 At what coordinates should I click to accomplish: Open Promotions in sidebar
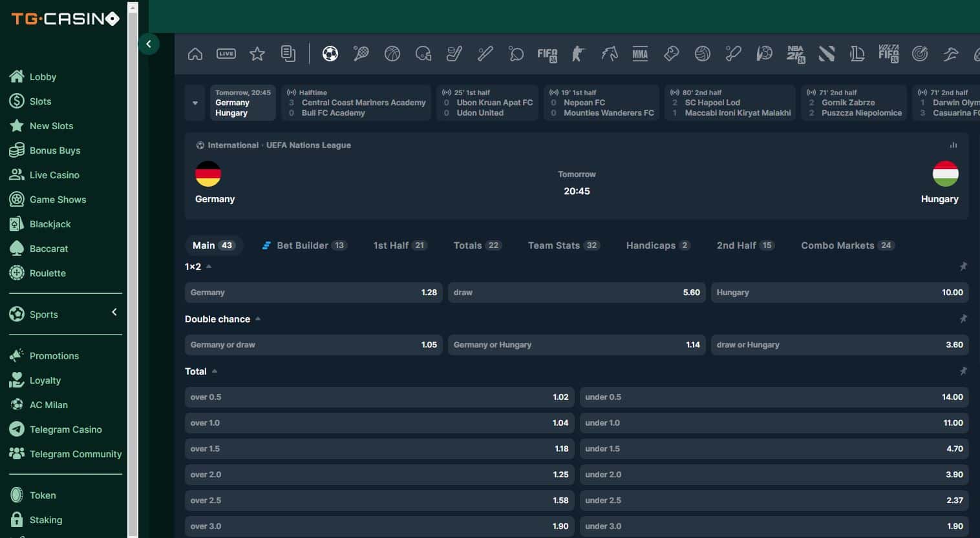point(54,356)
